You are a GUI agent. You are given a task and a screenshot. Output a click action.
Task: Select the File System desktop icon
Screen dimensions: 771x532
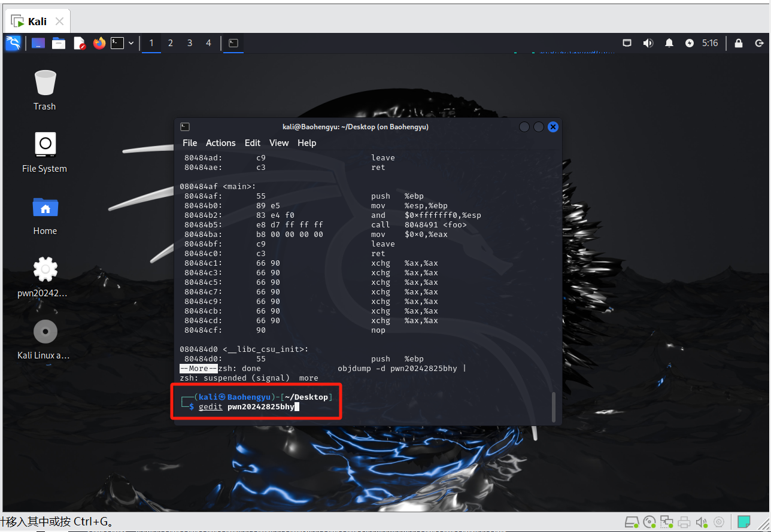pyautogui.click(x=45, y=153)
